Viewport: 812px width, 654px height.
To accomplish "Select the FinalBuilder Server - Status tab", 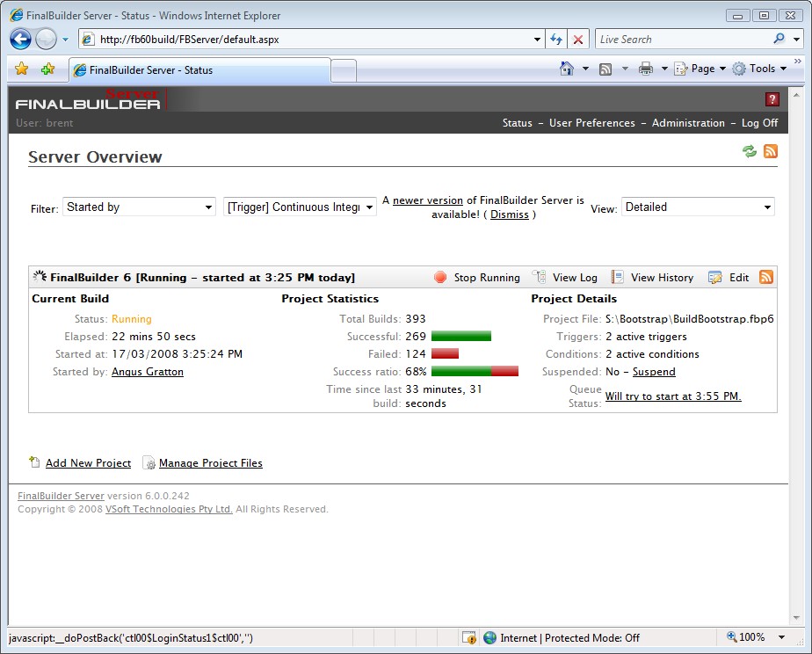I will pos(199,70).
